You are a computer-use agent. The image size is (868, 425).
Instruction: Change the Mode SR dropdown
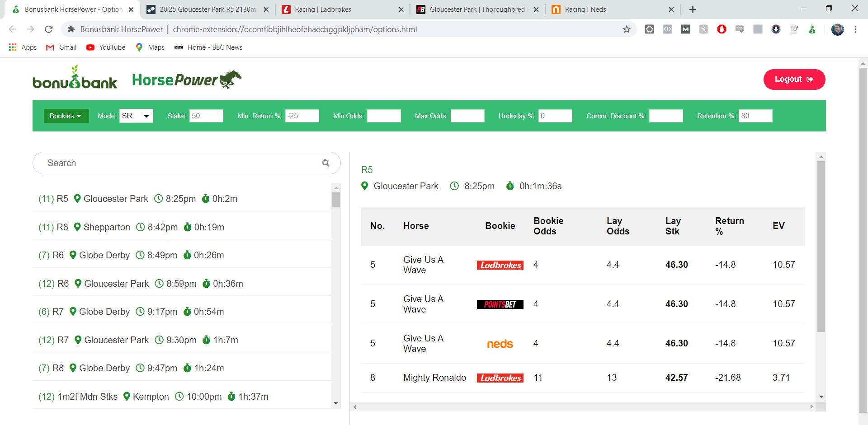tap(136, 116)
